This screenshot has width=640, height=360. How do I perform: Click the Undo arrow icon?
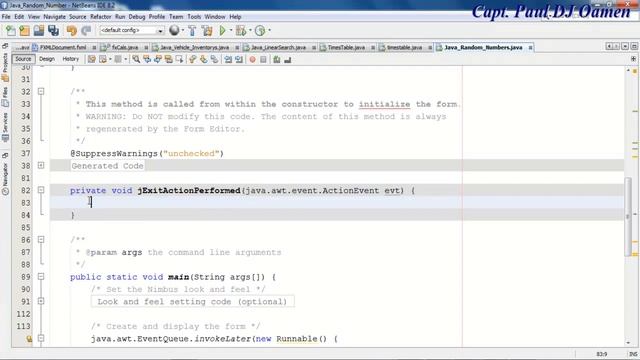tap(72, 31)
